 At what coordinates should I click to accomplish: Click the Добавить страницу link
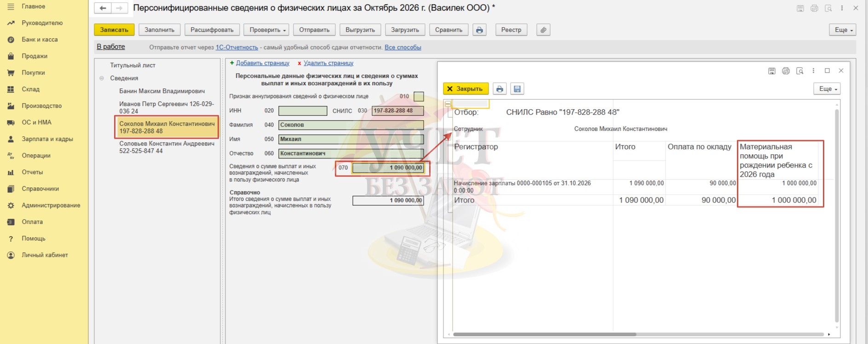263,63
